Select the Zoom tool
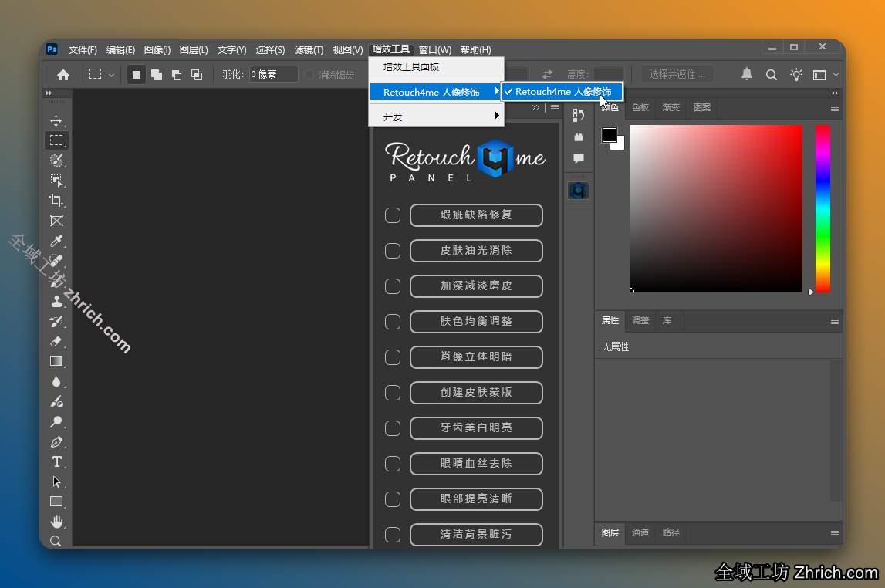The height and width of the screenshot is (588, 885). pos(56,541)
